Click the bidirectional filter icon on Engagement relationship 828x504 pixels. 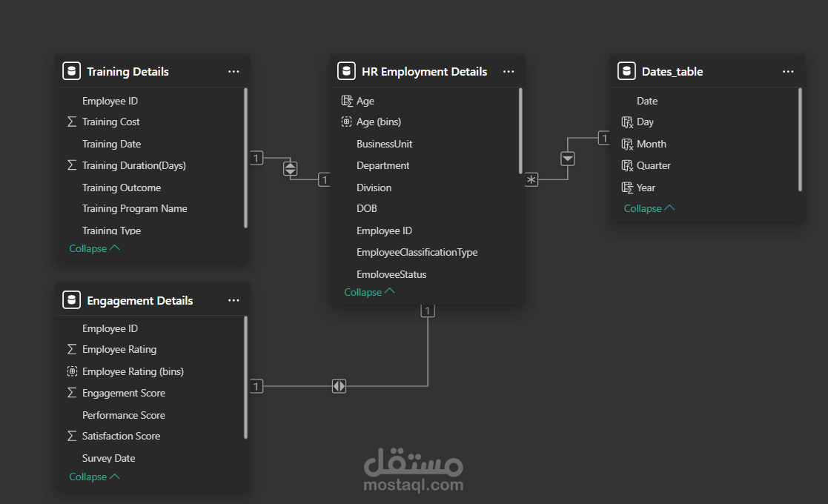coord(339,386)
